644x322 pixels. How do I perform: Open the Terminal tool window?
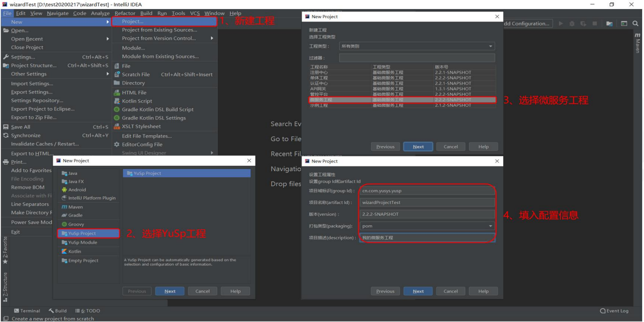coord(27,311)
